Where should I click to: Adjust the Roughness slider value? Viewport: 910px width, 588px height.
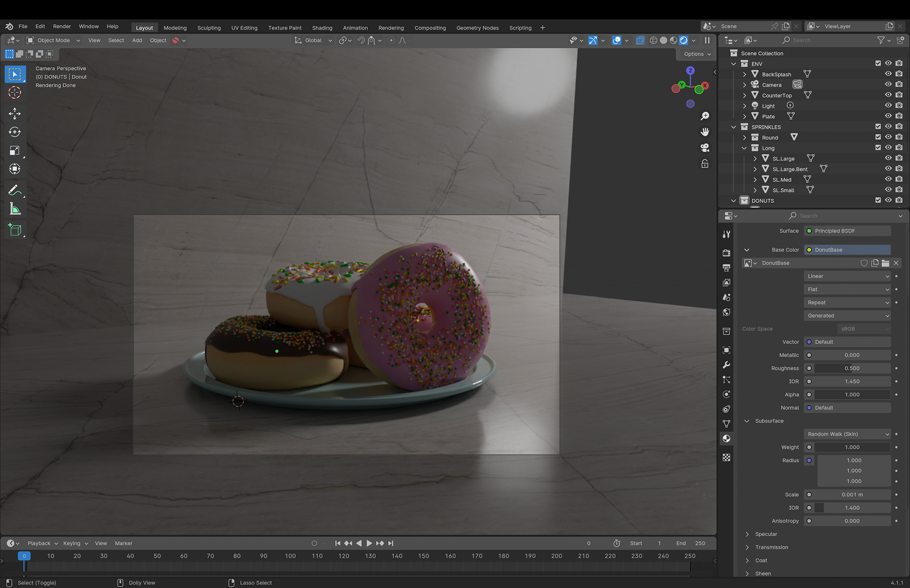coord(852,368)
